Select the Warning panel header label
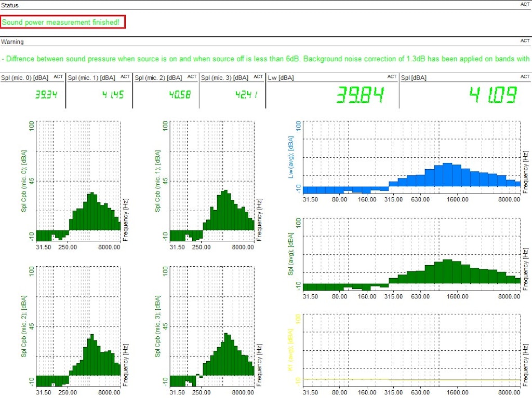This screenshot has height=398, width=532. 12,42
